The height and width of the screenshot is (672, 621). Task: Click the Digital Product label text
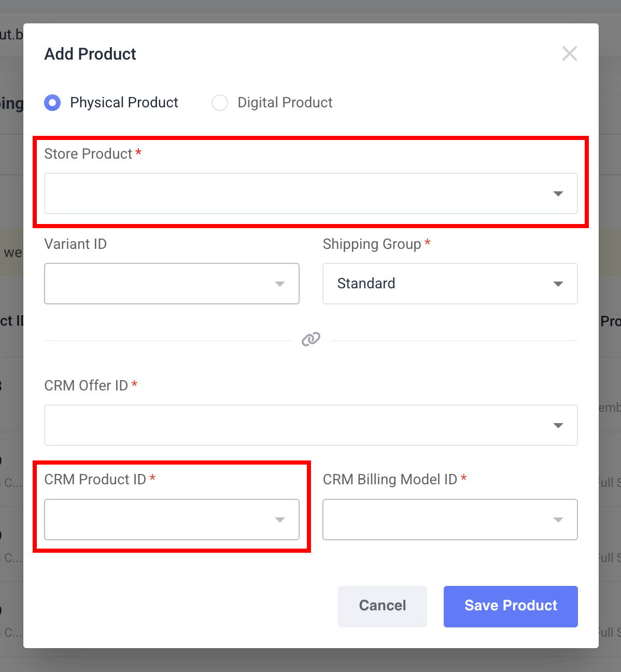point(285,103)
